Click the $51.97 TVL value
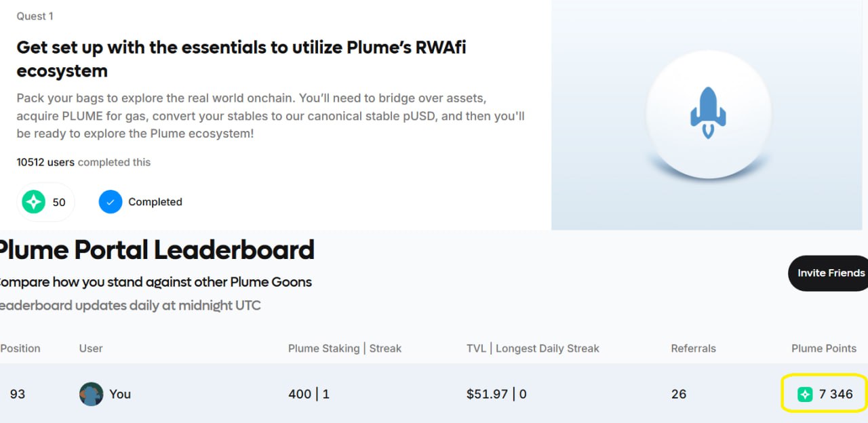 pos(487,394)
